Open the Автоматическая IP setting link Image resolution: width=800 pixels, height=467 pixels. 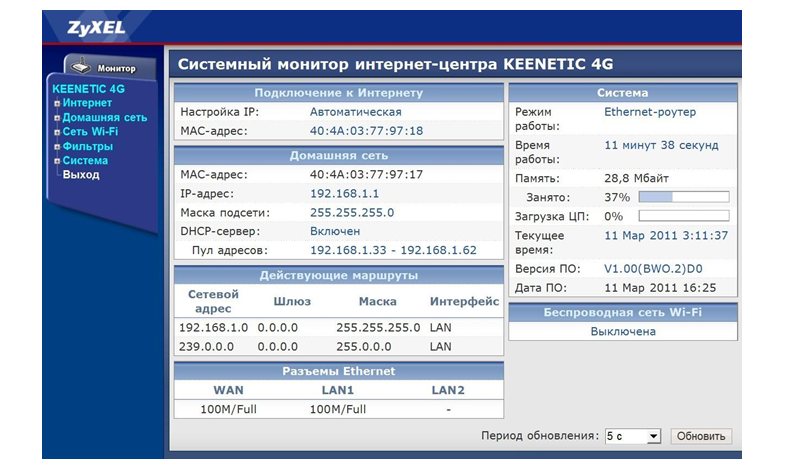click(x=356, y=112)
